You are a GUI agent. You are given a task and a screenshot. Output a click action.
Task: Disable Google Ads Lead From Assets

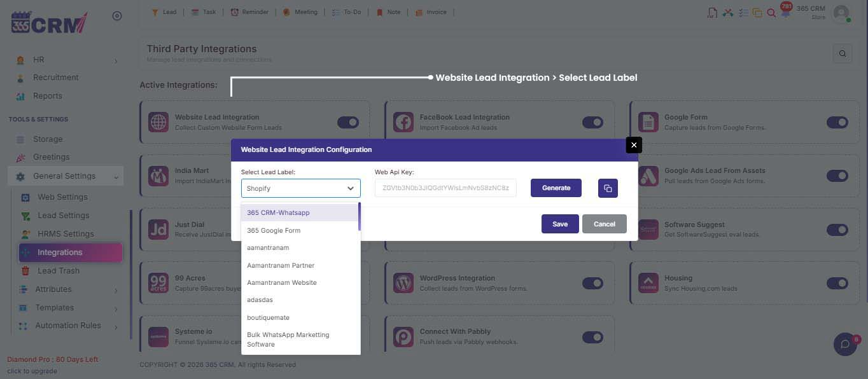pyautogui.click(x=837, y=176)
